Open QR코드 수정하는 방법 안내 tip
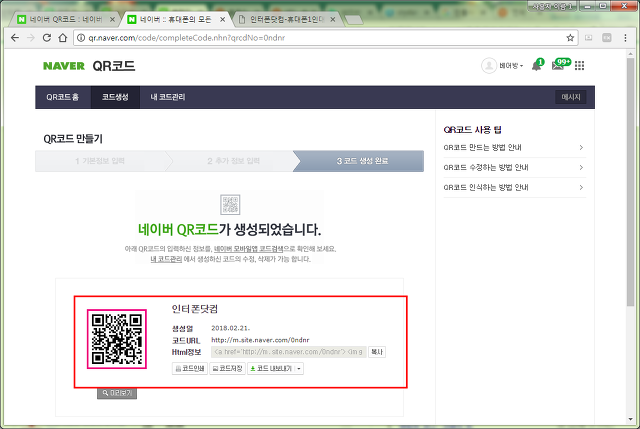The image size is (640, 429). click(514, 167)
